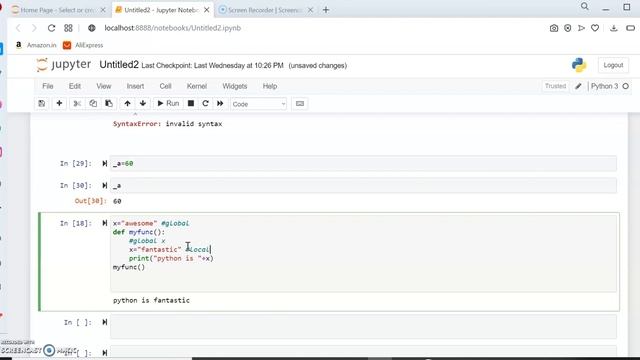The height and width of the screenshot is (360, 640).
Task: Close the Untitled2 Jupyter Notebook tab
Action: pyautogui.click(x=207, y=10)
